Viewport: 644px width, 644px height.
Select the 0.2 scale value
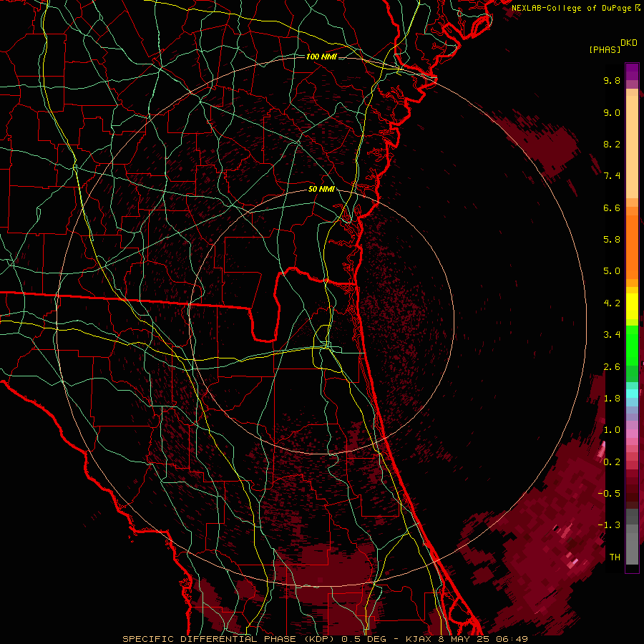tap(612, 462)
